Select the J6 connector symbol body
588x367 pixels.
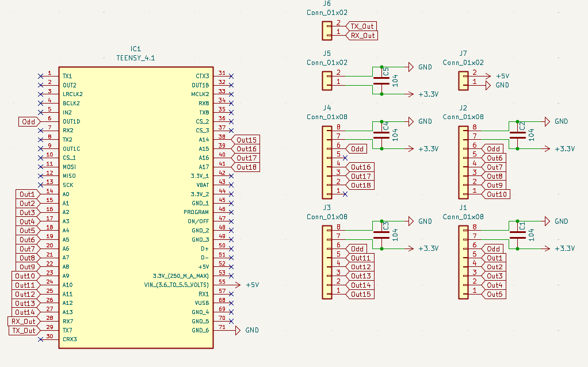(327, 30)
